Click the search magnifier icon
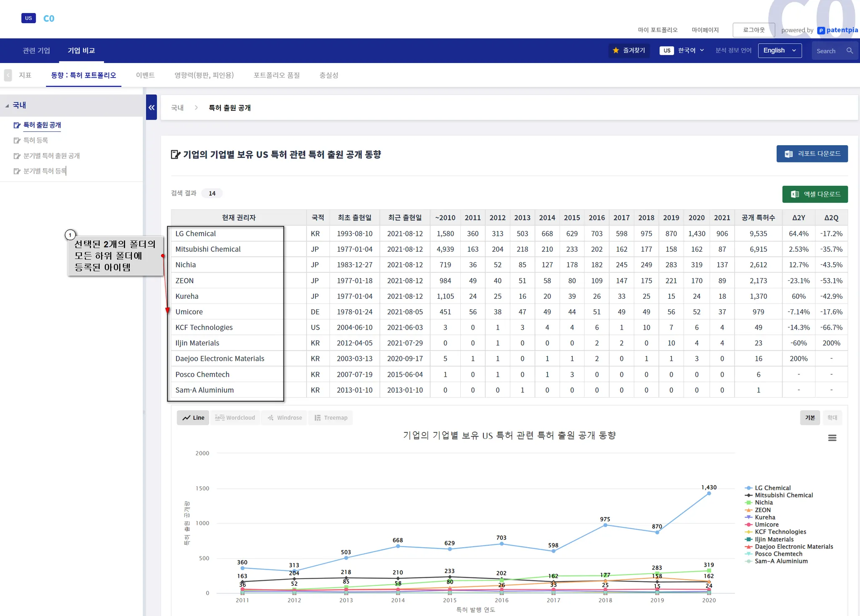Image resolution: width=860 pixels, height=616 pixels. pyautogui.click(x=850, y=50)
